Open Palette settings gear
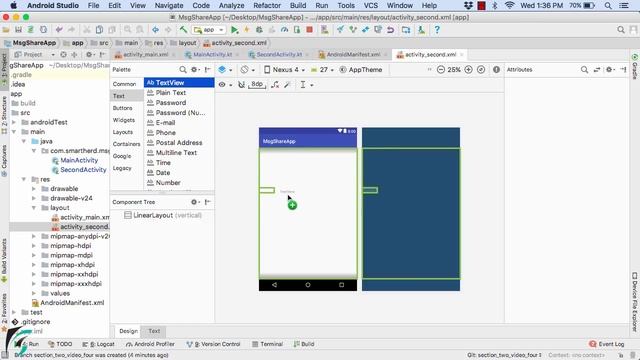Viewport: 640px width, 360px height. [195, 70]
